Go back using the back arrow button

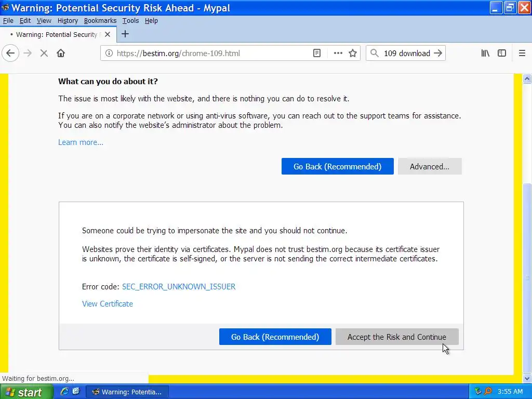10,54
